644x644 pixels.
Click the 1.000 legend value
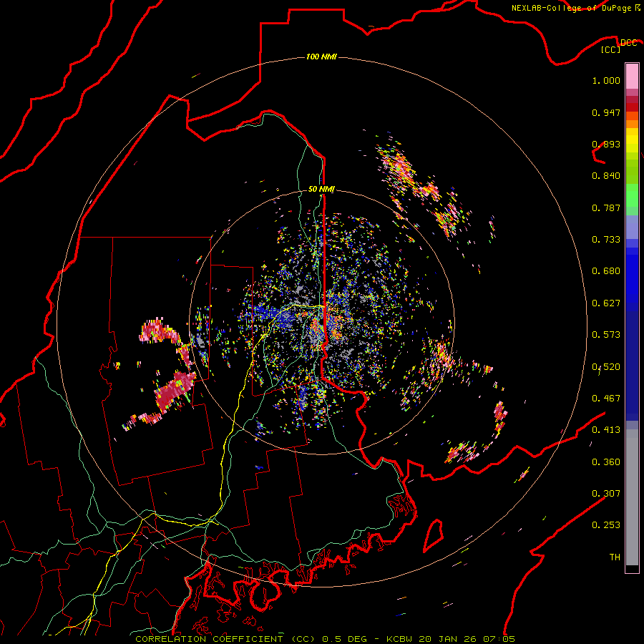606,80
